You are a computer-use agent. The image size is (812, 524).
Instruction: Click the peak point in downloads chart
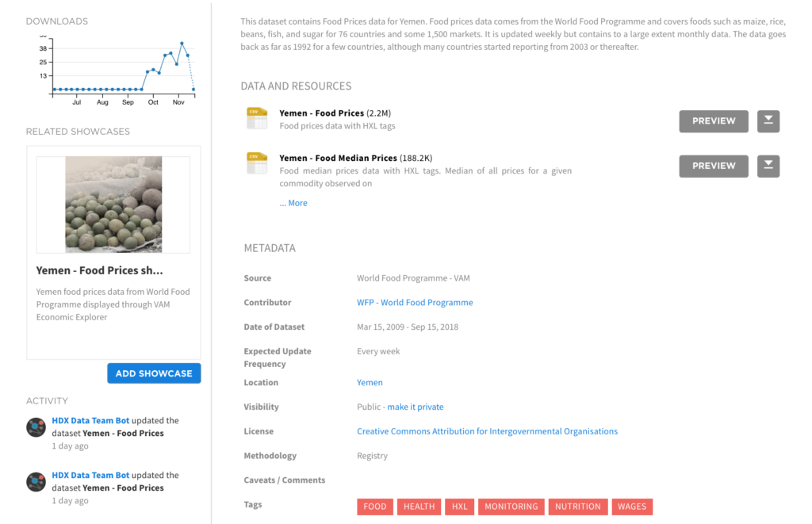point(182,43)
